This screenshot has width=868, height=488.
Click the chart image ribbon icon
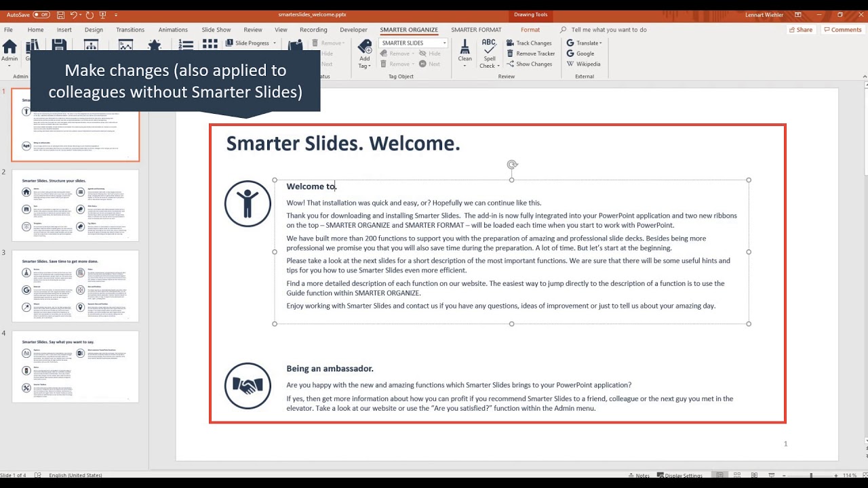(125, 45)
